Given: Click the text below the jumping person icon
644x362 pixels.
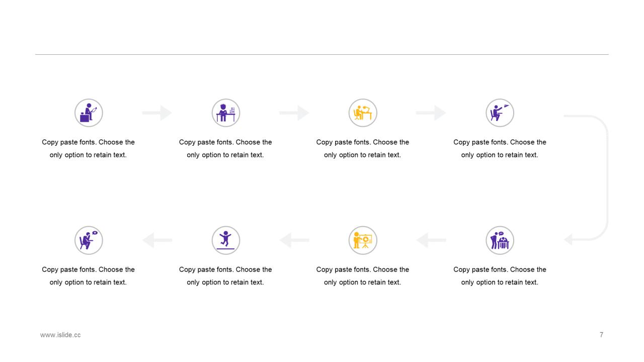Looking at the screenshot, I should [226, 276].
